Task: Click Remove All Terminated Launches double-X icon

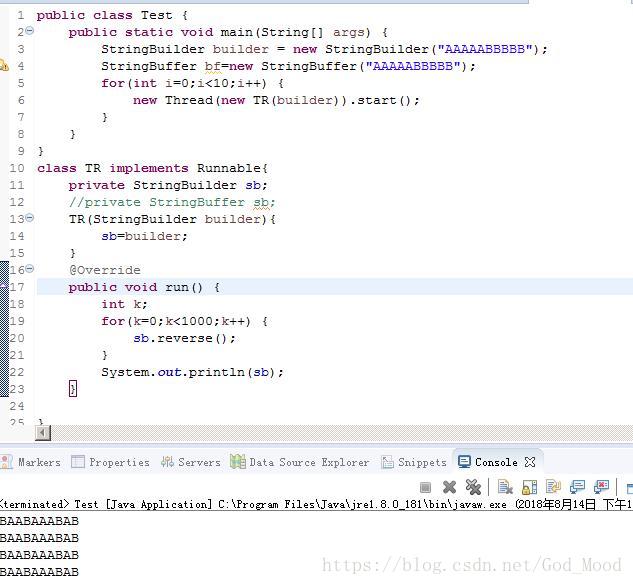Action: (x=473, y=487)
